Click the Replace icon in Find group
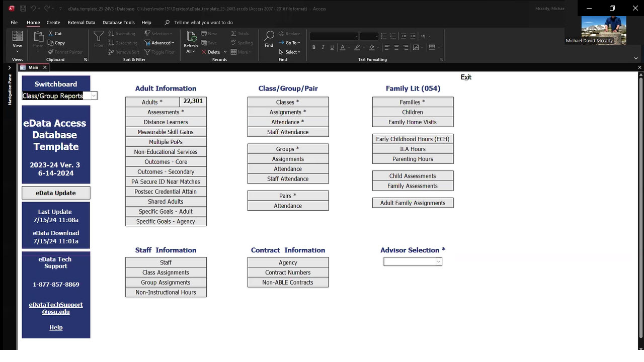Viewport: 644px width, 362px height. 281,34
